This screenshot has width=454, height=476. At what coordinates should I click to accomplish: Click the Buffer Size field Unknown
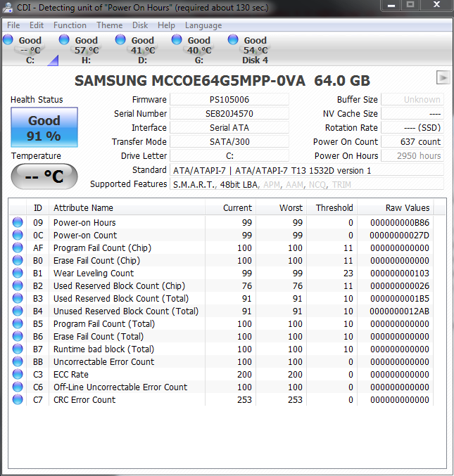click(412, 100)
